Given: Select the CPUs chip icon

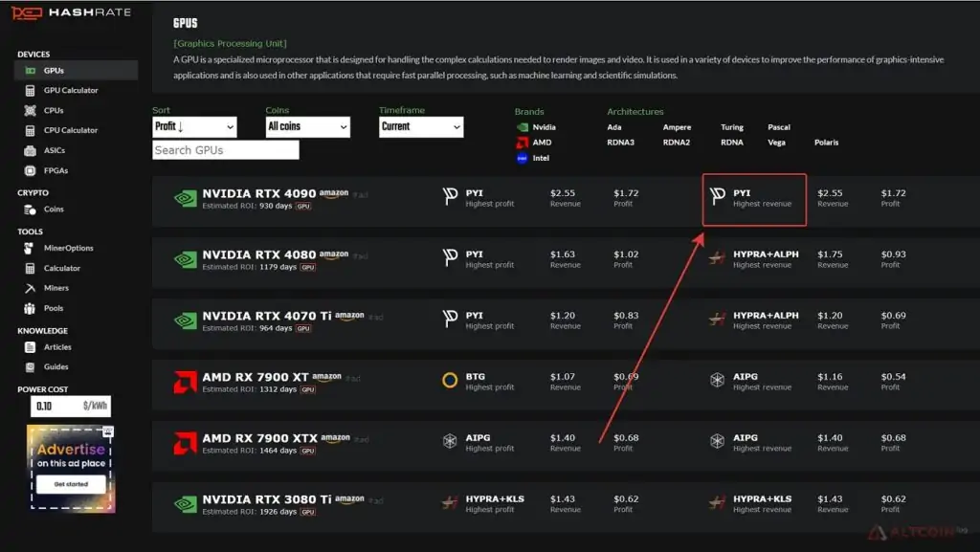Looking at the screenshot, I should (x=30, y=111).
